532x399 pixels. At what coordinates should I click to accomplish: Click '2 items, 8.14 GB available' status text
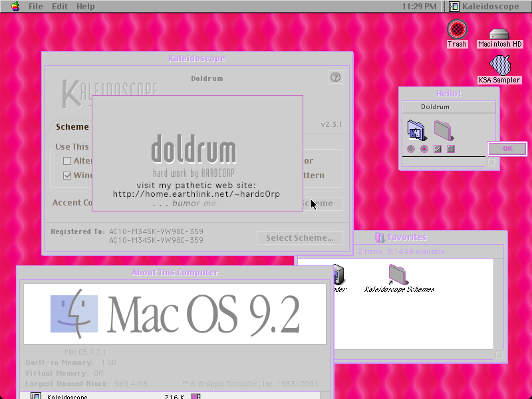pyautogui.click(x=401, y=251)
